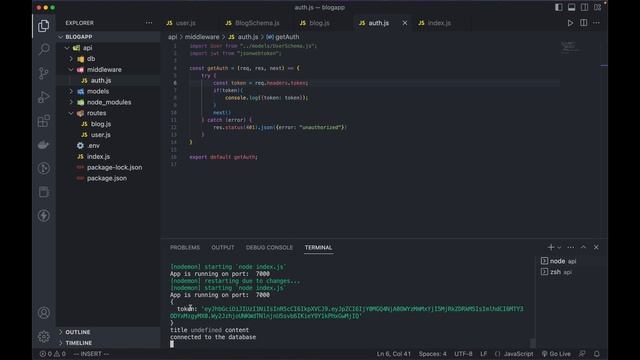Change encoding via UTF-8 status item
This screenshot has width=640, height=360.
tap(463, 354)
